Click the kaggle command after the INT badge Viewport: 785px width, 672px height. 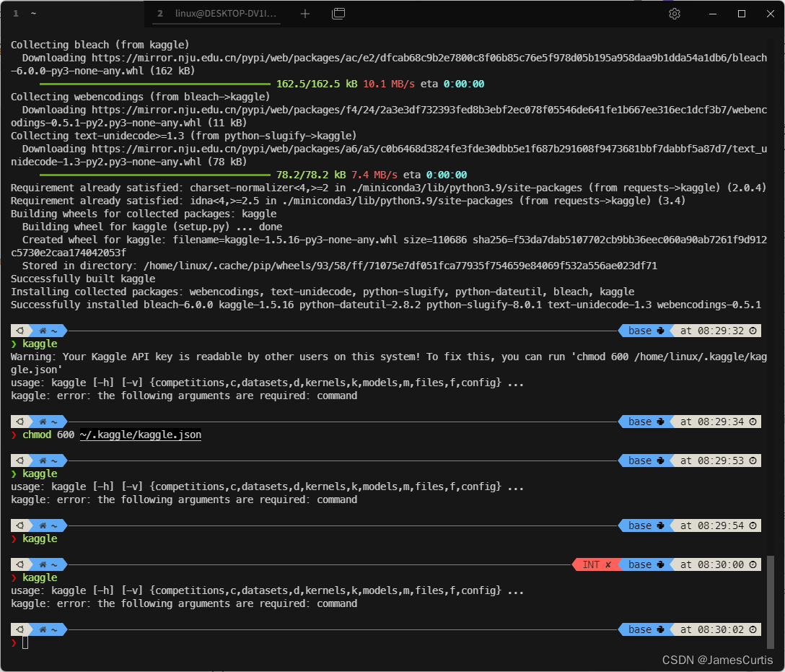(x=40, y=578)
